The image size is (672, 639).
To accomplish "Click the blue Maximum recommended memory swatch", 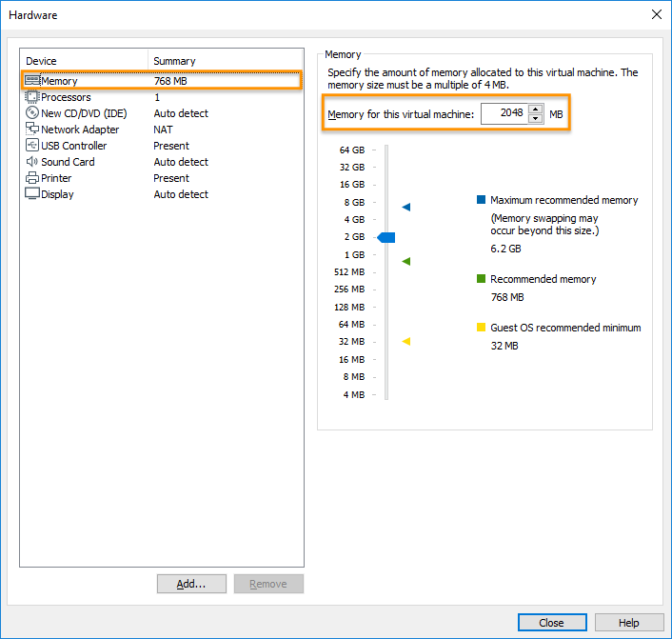I will coord(481,199).
